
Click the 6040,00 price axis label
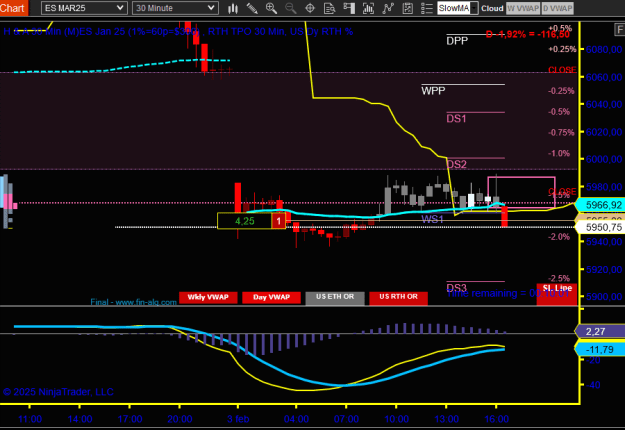tap(603, 104)
